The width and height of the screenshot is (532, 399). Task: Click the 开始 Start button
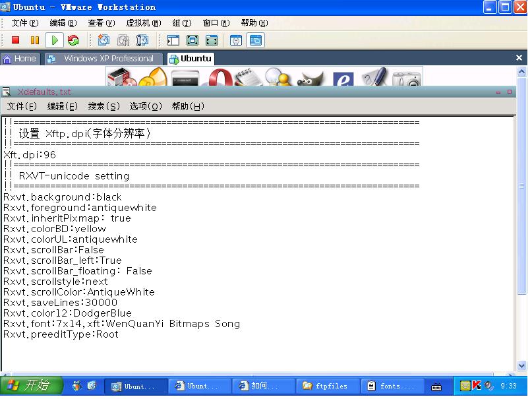pos(31,385)
